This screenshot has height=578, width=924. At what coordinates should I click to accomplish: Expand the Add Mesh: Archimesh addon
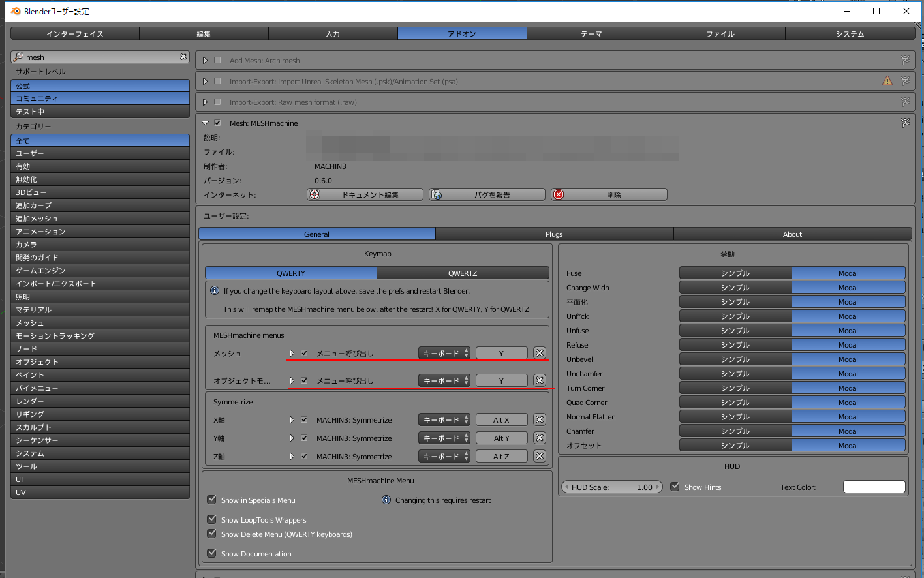tap(205, 60)
